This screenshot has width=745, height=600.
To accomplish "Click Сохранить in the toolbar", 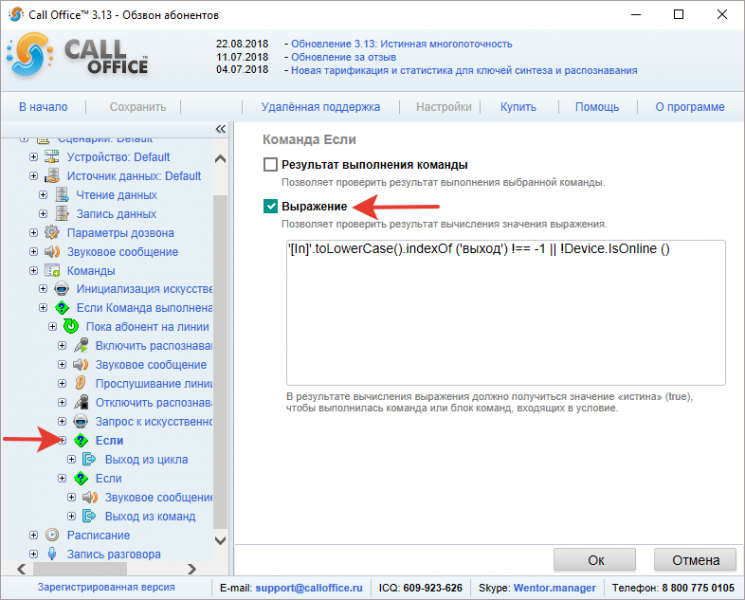I will 138,107.
